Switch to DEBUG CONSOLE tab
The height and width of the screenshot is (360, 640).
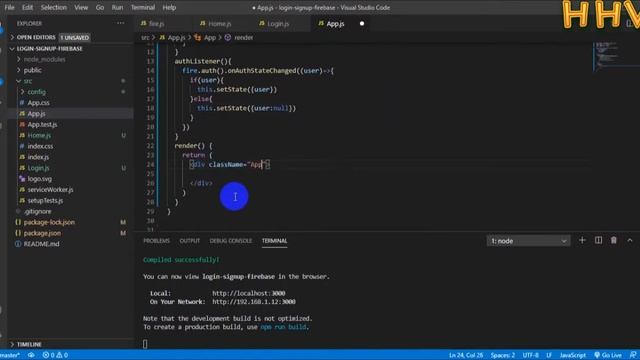(231, 241)
